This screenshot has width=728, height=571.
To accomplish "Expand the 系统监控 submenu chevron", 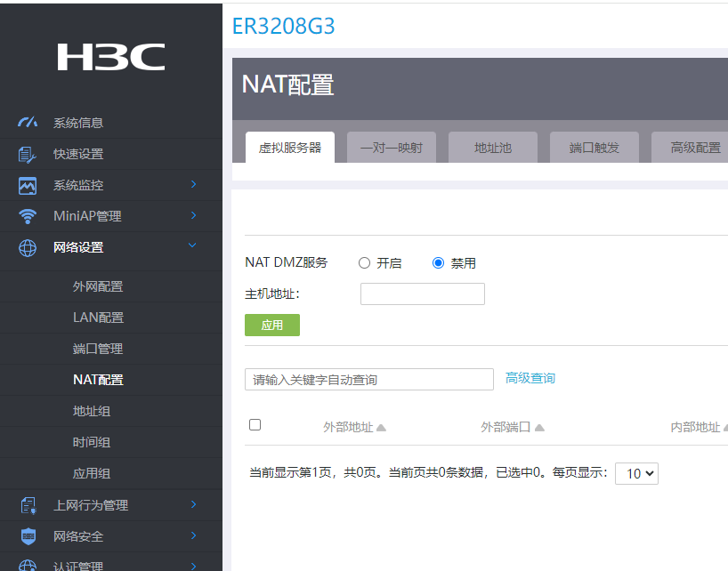I will tap(194, 185).
